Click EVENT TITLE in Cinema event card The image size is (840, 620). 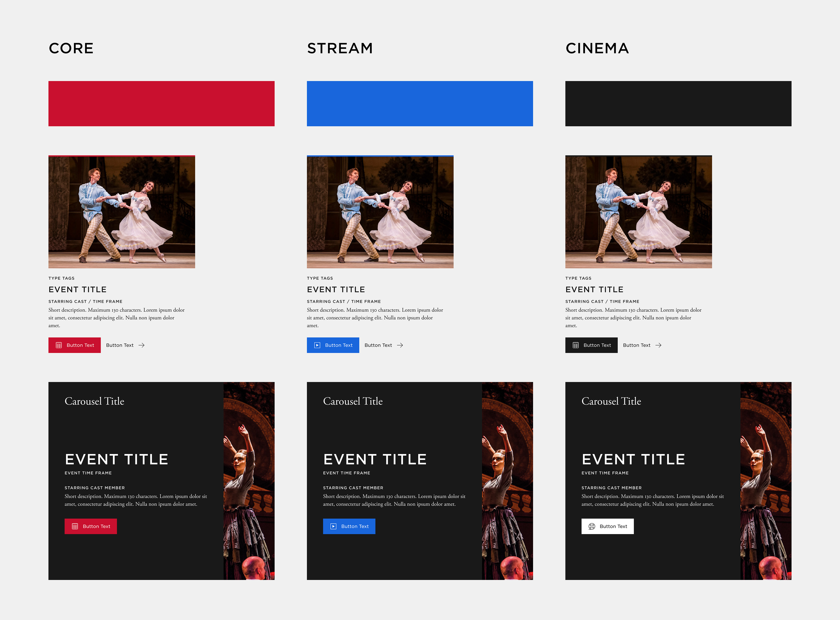coord(594,289)
